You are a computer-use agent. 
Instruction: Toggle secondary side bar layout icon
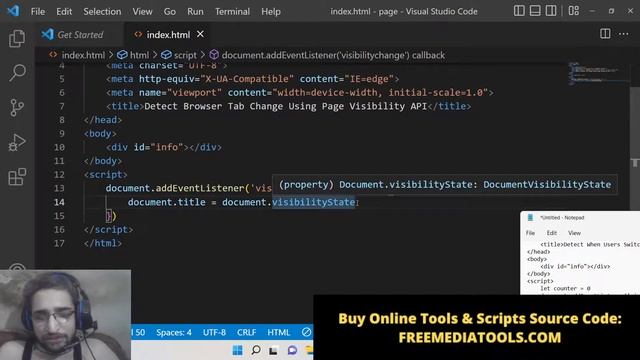click(551, 11)
